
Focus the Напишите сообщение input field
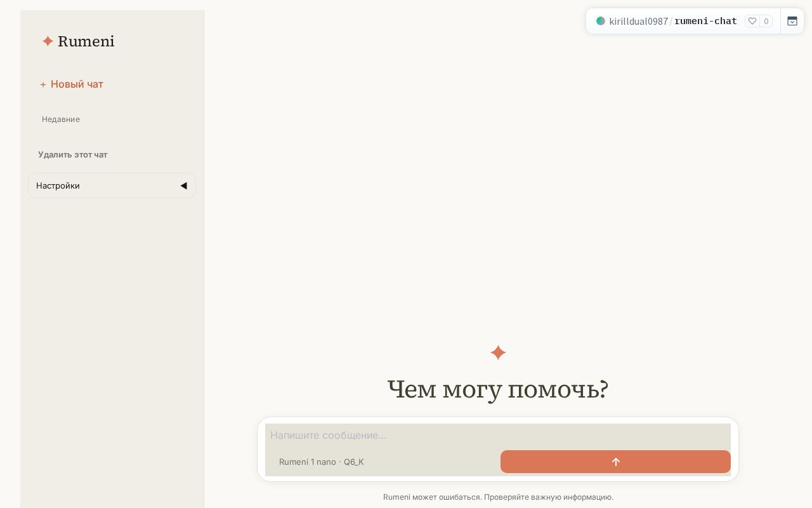[x=498, y=436]
